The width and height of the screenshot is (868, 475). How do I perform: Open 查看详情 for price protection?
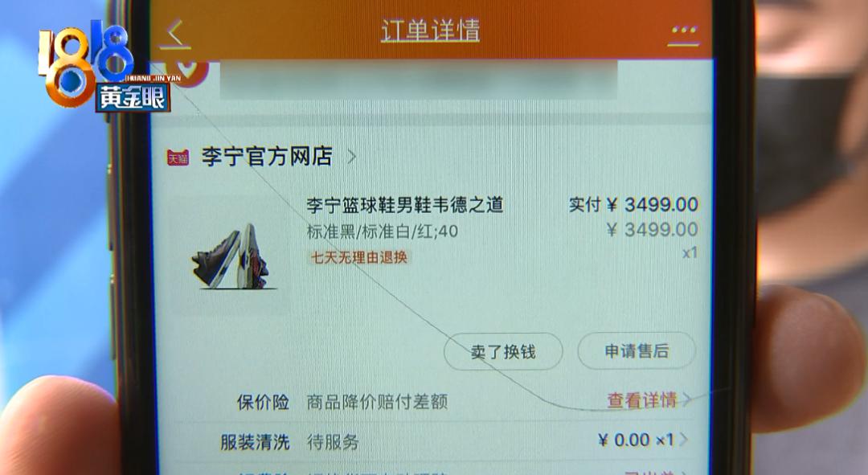[642, 399]
